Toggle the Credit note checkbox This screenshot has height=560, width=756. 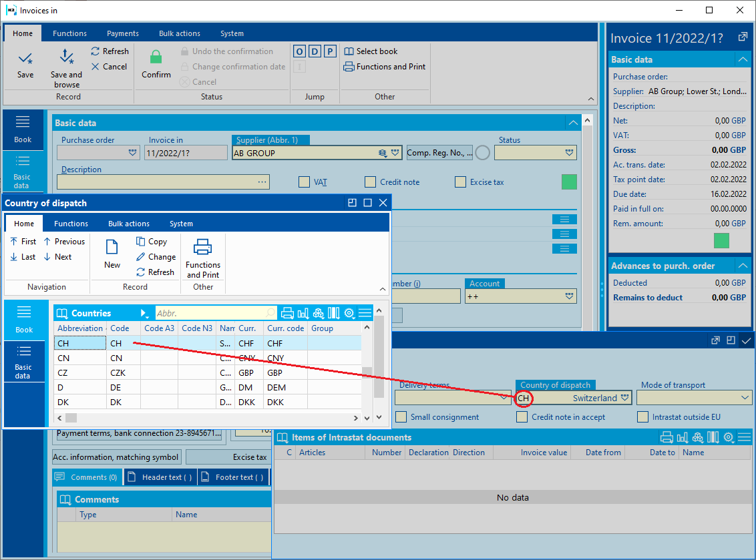pyautogui.click(x=370, y=182)
